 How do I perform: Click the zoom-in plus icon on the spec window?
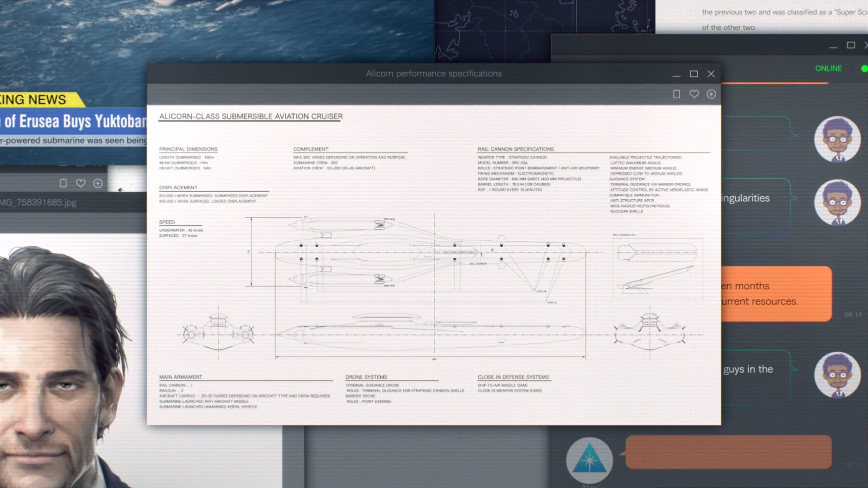click(711, 94)
